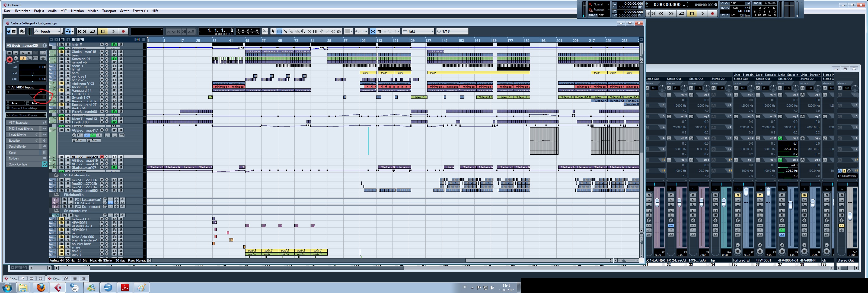Image resolution: width=868 pixels, height=293 pixels.
Task: Select the Glue tool
Action: click(292, 31)
